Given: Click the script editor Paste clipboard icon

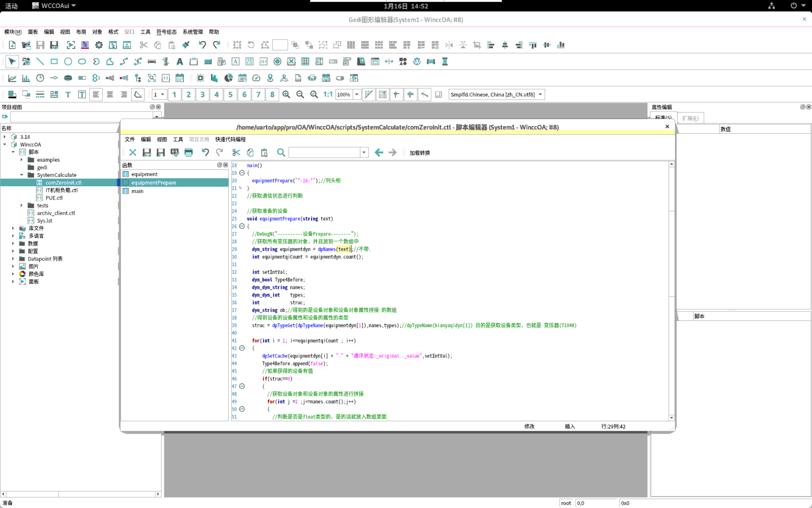Looking at the screenshot, I should 264,153.
